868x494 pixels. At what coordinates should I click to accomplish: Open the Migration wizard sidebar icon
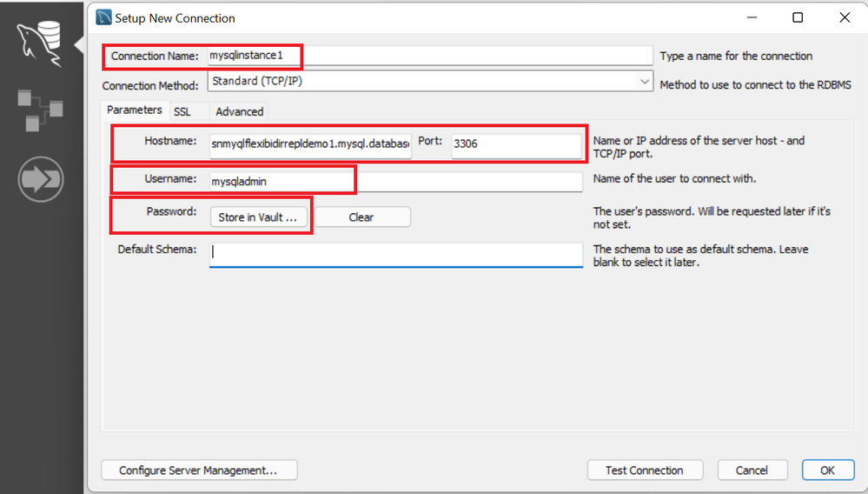pyautogui.click(x=41, y=179)
